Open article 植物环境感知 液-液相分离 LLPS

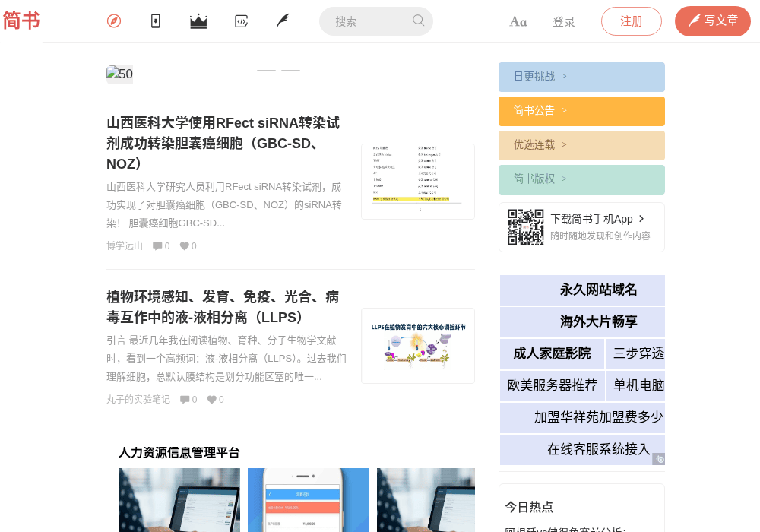point(223,307)
